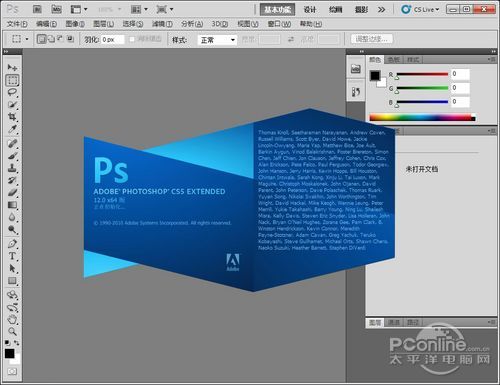Switch to 基本功能 workspace

click(x=278, y=10)
